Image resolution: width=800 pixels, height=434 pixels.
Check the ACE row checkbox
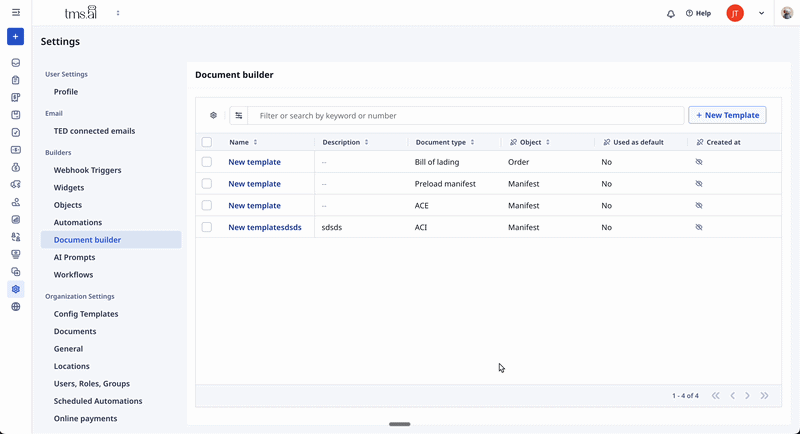207,206
